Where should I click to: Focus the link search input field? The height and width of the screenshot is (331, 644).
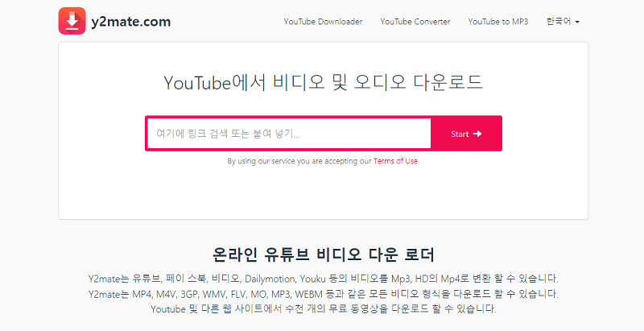pyautogui.click(x=289, y=134)
